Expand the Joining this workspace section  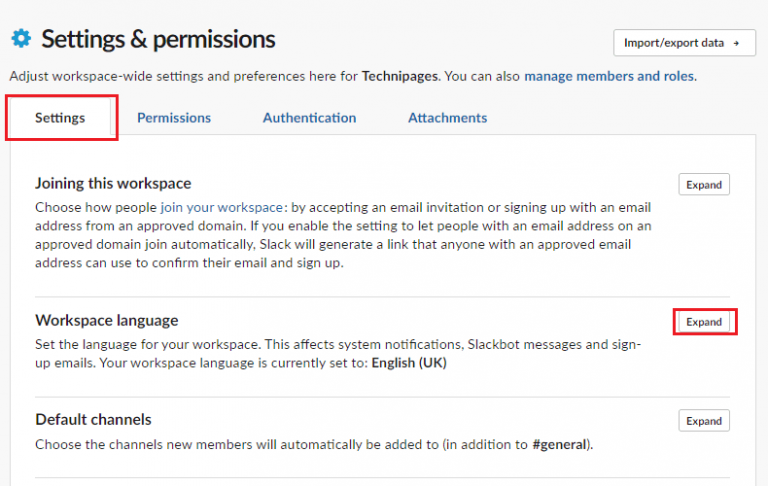[704, 185]
